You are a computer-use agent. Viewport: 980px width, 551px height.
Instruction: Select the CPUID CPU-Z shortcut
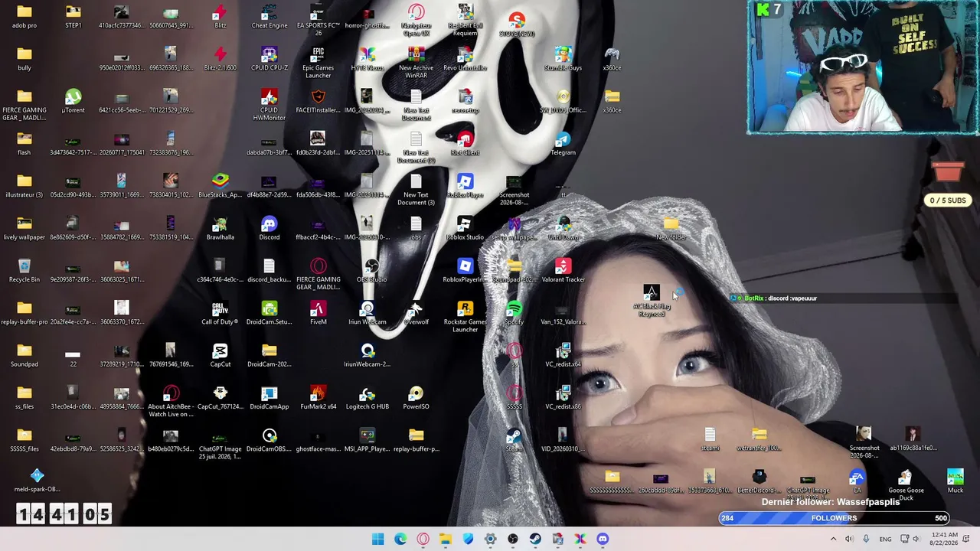point(269,59)
